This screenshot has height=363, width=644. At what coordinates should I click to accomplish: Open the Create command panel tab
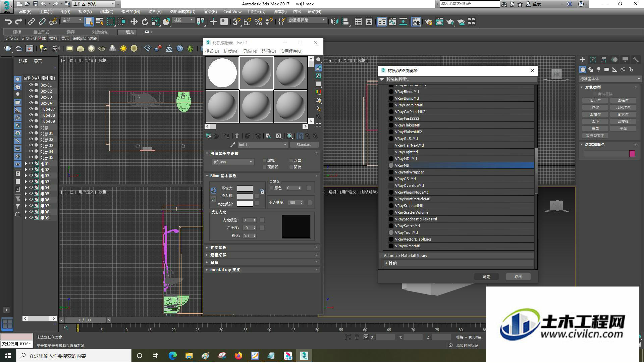582,60
